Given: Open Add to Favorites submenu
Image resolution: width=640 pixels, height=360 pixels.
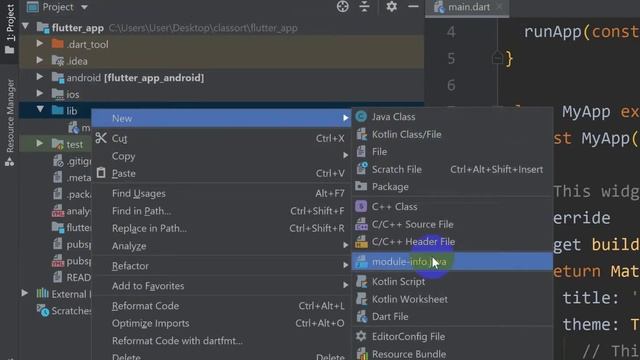Looking at the screenshot, I should [221, 286].
